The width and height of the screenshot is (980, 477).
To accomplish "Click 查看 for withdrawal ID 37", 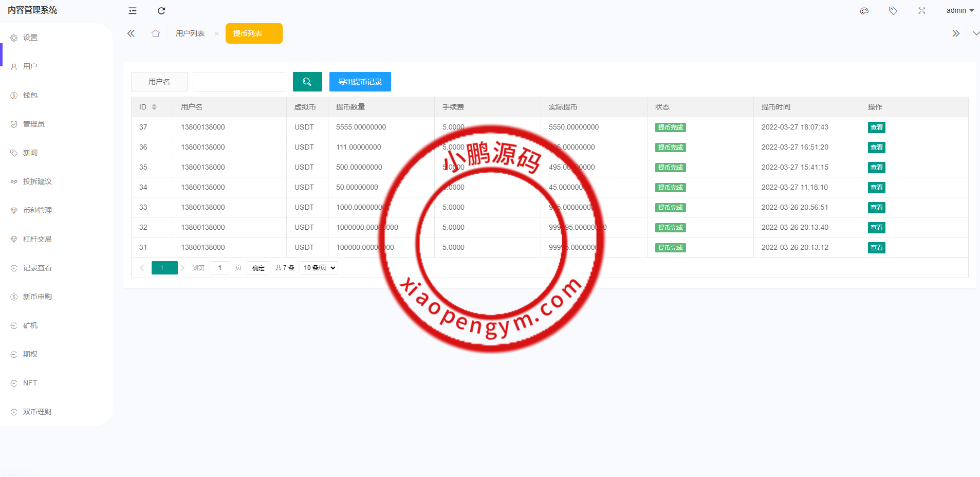I will [876, 127].
